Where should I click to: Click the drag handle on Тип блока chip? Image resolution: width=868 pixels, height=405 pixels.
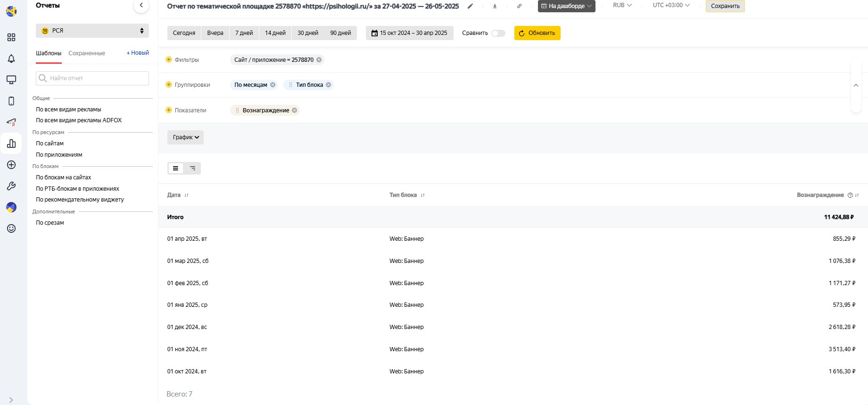click(x=290, y=85)
